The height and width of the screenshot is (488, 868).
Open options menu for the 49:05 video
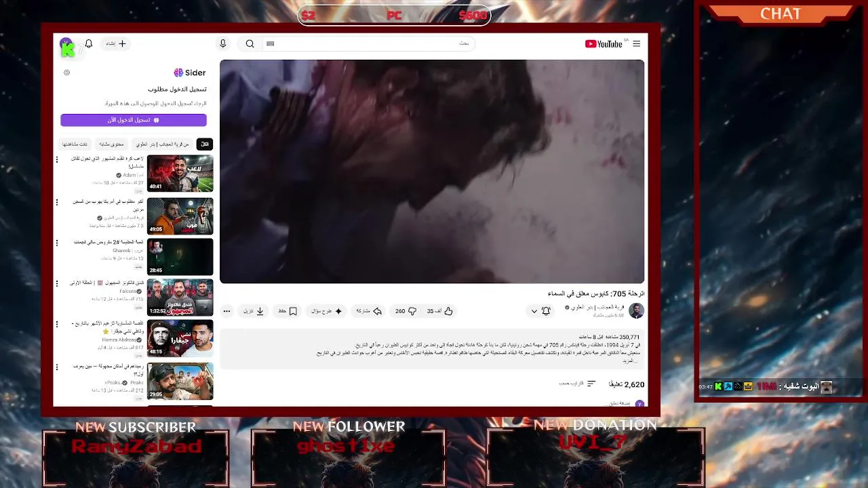(x=57, y=202)
